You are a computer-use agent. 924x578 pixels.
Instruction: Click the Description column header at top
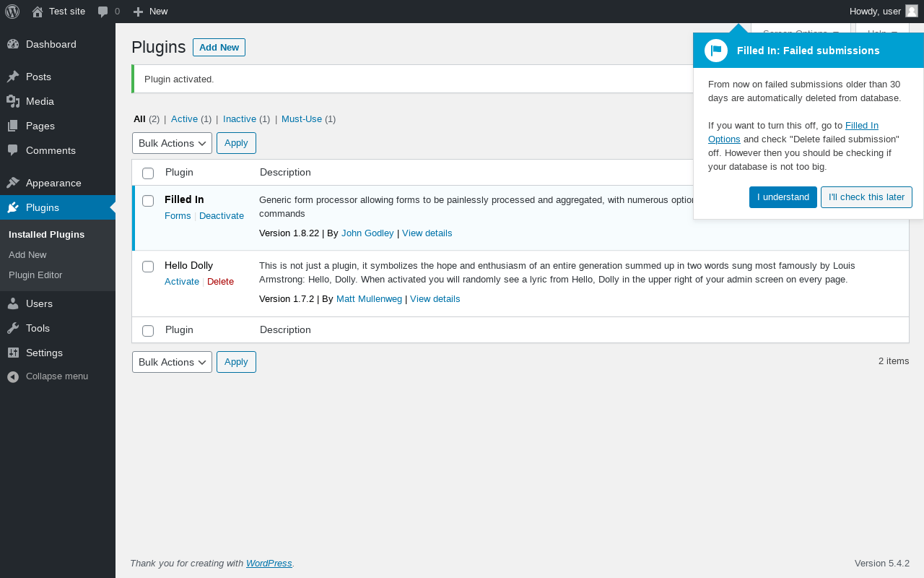coord(285,172)
